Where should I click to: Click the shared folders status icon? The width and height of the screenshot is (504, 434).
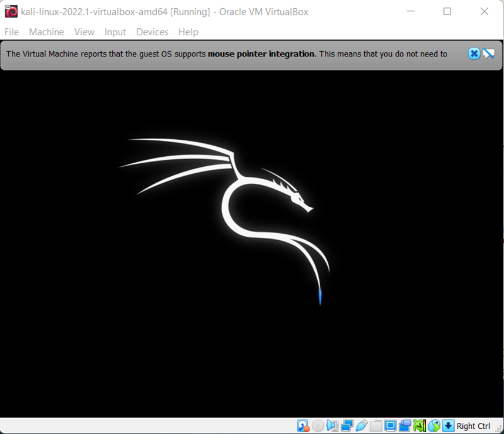click(x=376, y=426)
